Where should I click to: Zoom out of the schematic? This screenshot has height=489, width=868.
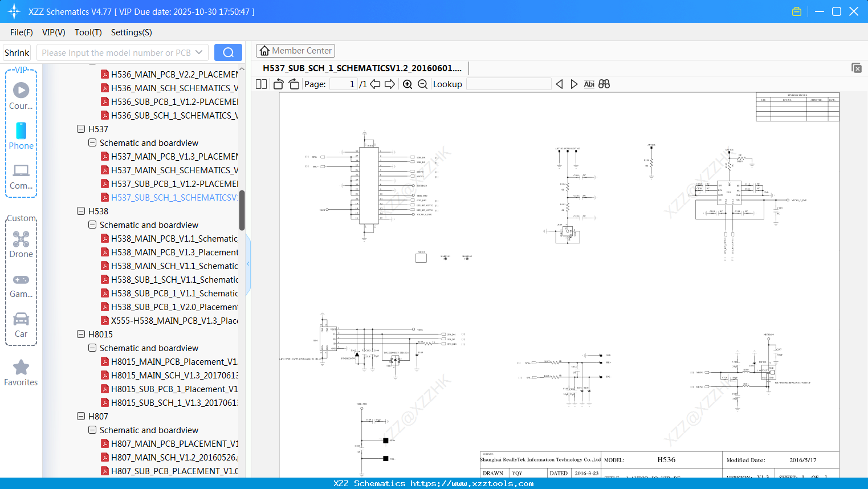tap(422, 84)
